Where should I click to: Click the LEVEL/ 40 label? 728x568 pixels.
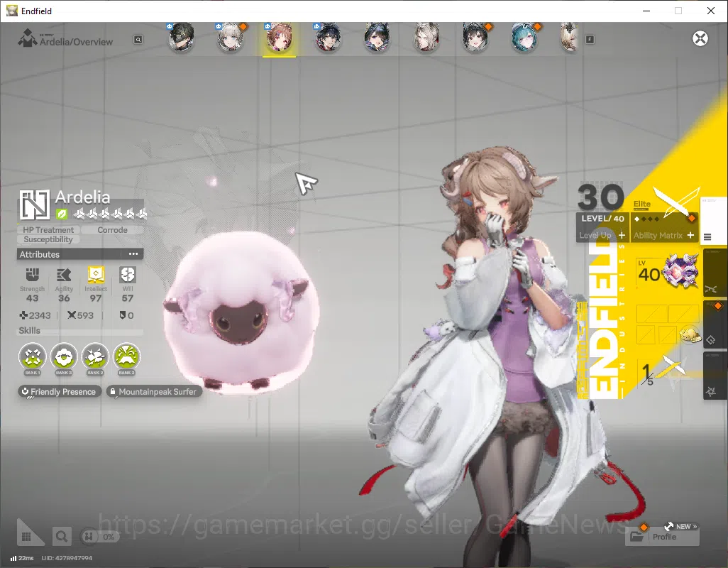click(602, 219)
